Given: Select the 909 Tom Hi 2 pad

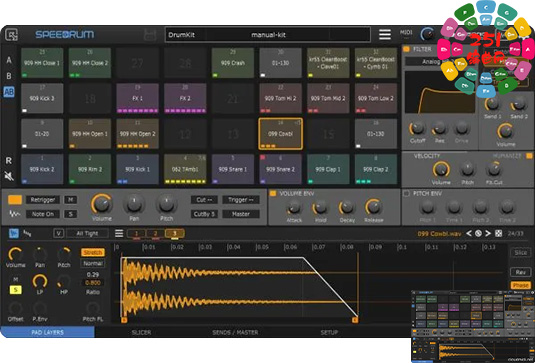Looking at the screenshot, I should coord(280,98).
